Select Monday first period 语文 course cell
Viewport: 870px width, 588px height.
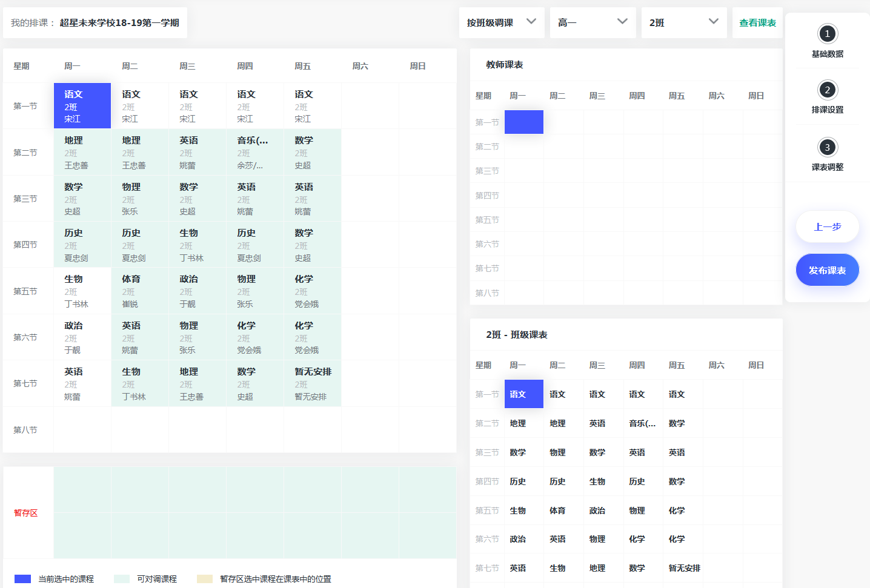click(x=82, y=106)
